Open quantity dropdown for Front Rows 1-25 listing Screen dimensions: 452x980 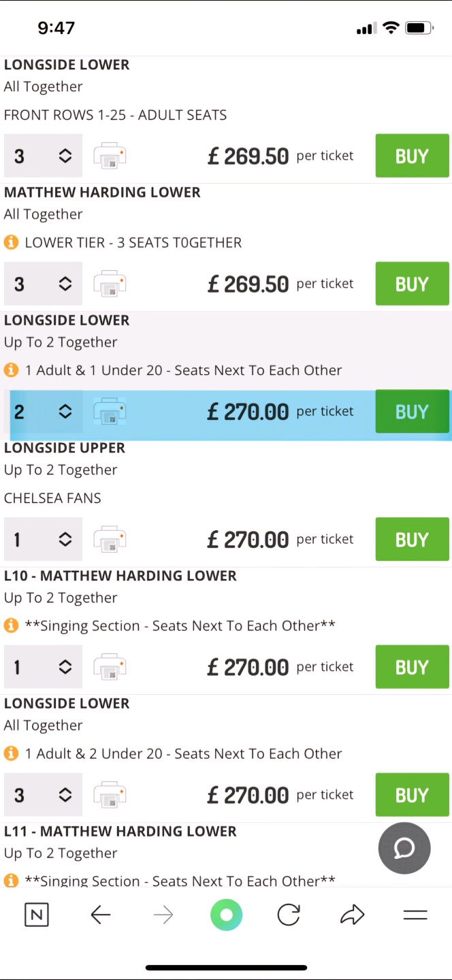43,156
